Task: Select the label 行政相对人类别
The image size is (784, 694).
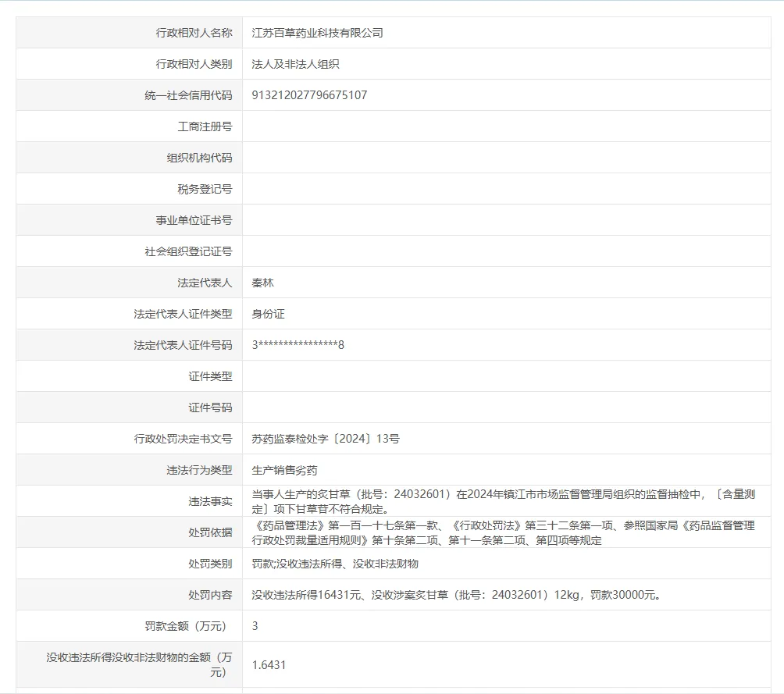Action: pyautogui.click(x=194, y=64)
